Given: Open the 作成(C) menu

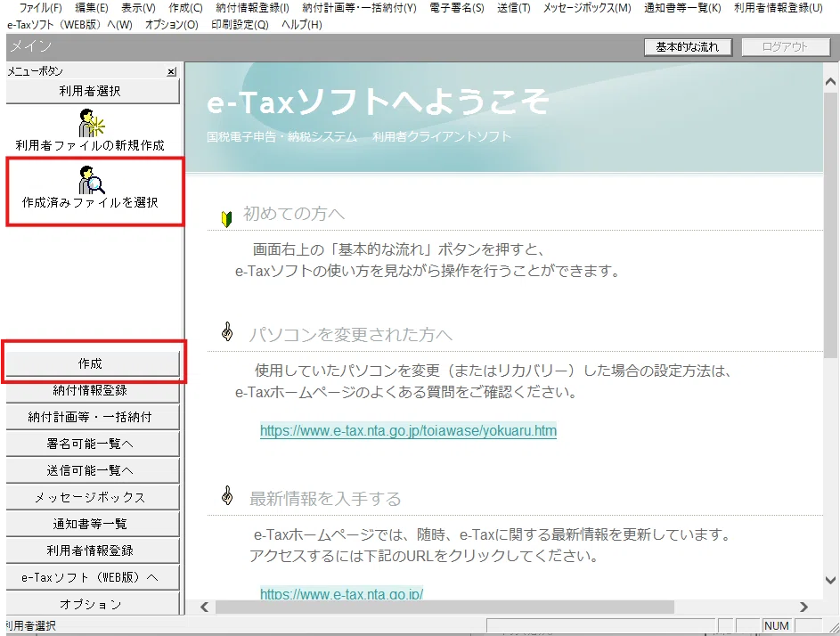Looking at the screenshot, I should coord(185,8).
